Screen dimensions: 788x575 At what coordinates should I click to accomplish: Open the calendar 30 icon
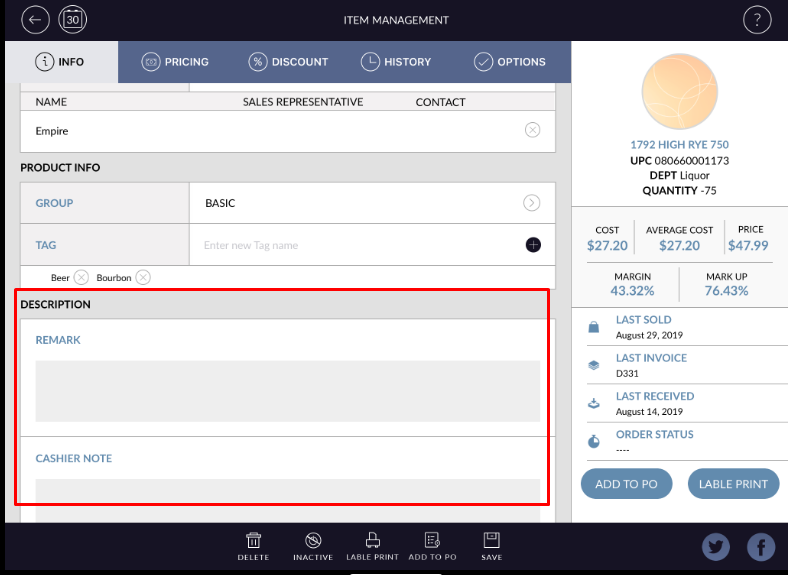point(73,19)
